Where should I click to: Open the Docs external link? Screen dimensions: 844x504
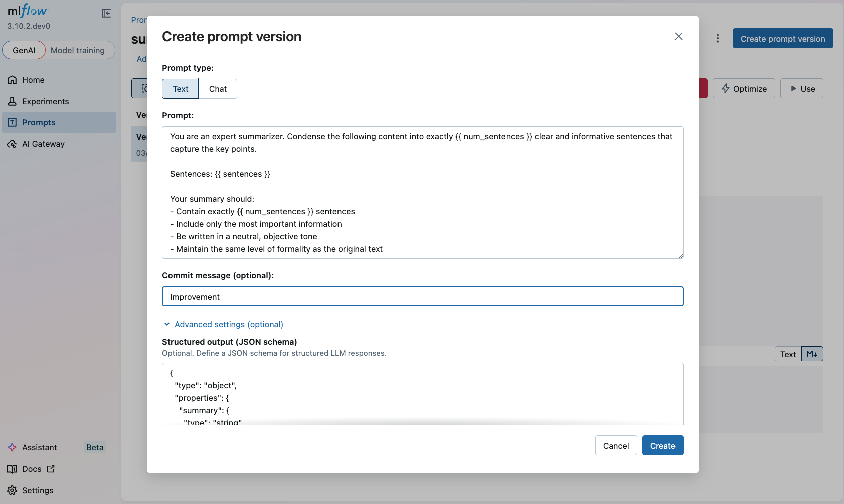(32, 469)
